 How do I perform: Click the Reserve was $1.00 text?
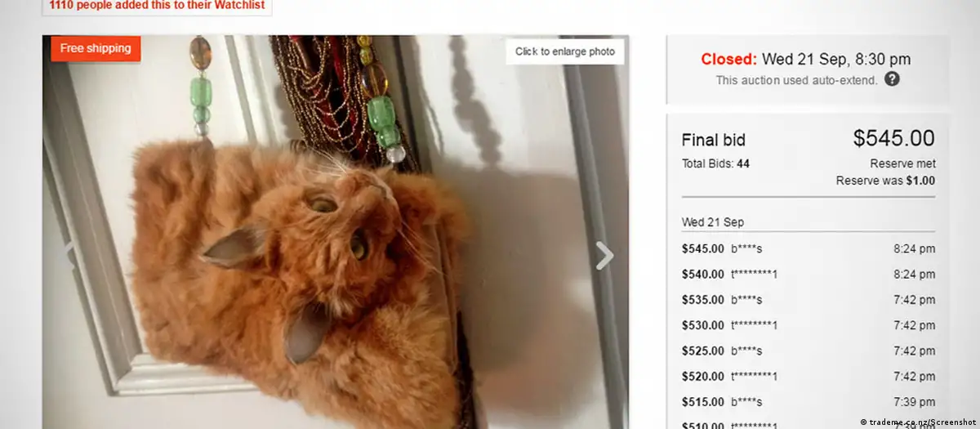tap(886, 181)
